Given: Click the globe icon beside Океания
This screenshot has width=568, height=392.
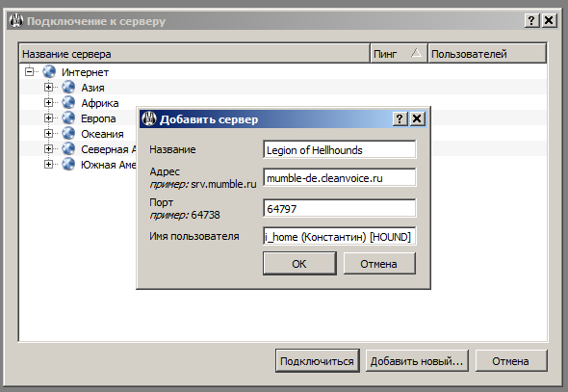Looking at the screenshot, I should [x=68, y=133].
